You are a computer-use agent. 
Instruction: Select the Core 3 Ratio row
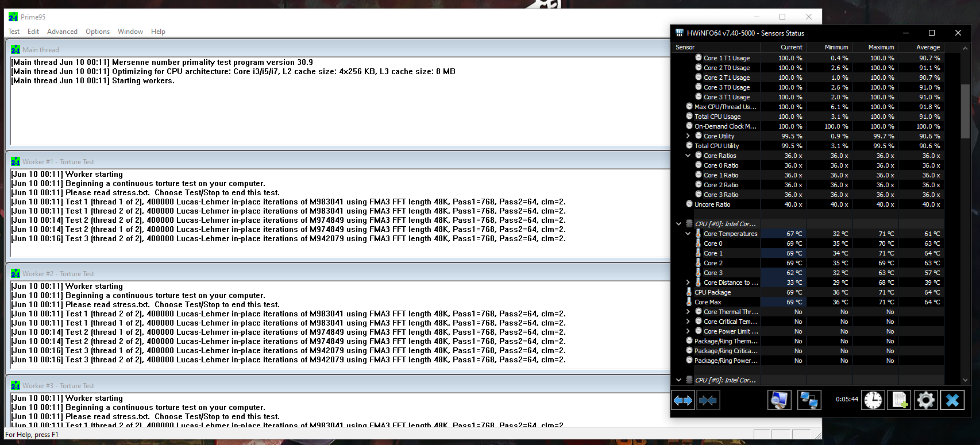tap(808, 195)
